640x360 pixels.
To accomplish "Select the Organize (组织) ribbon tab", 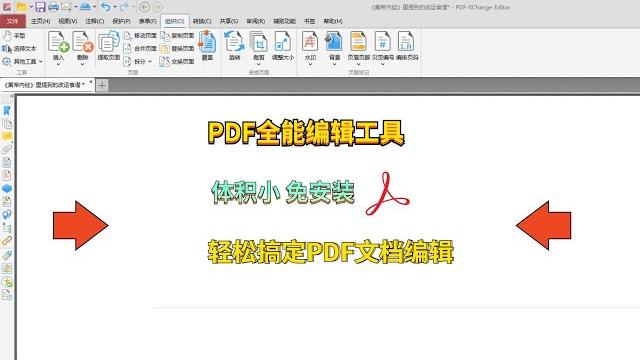I will click(x=175, y=21).
